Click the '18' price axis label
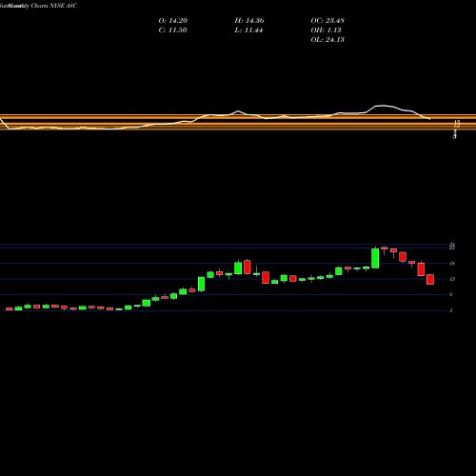This screenshot has height=476, width=476. [x=452, y=264]
